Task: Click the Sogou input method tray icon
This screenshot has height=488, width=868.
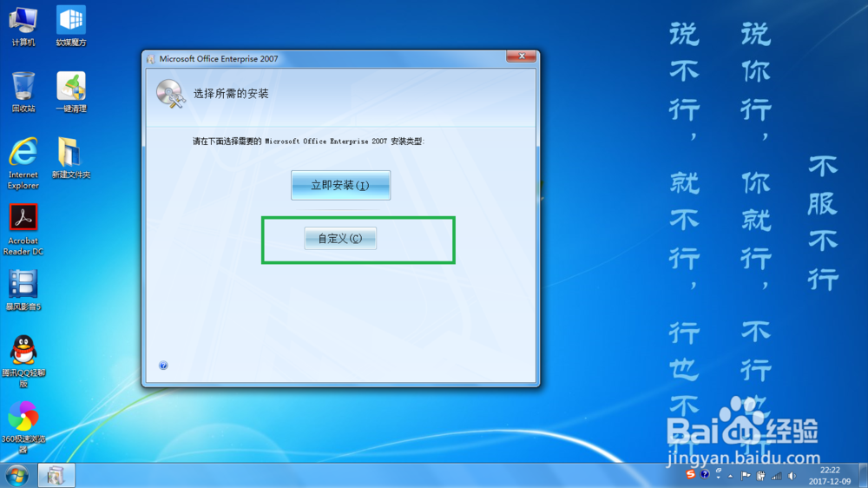Action: tap(690, 475)
